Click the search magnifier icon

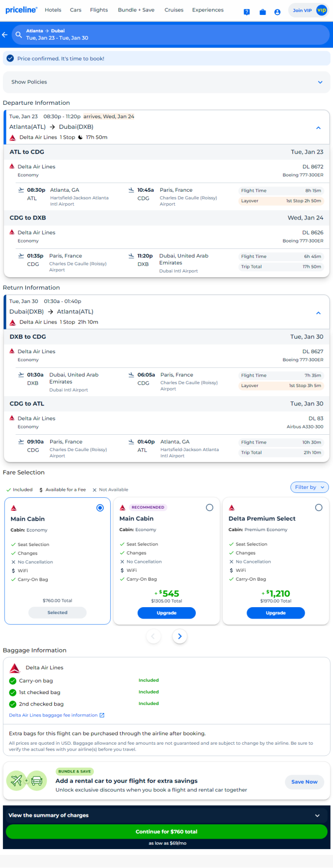19,34
